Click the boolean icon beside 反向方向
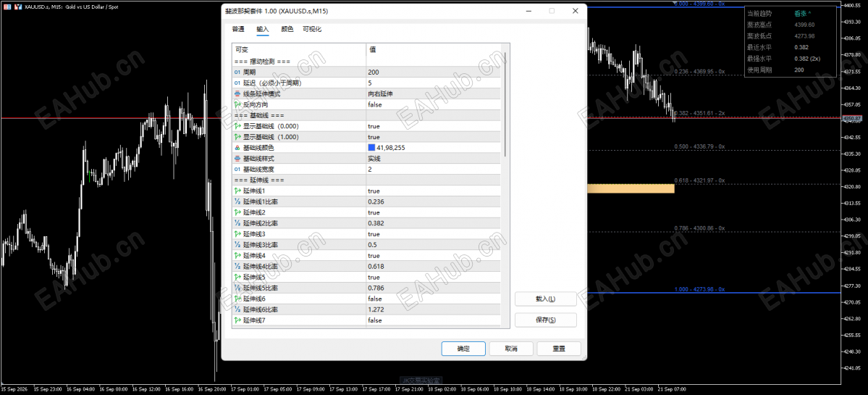Image resolution: width=868 pixels, height=395 pixels. click(x=237, y=104)
